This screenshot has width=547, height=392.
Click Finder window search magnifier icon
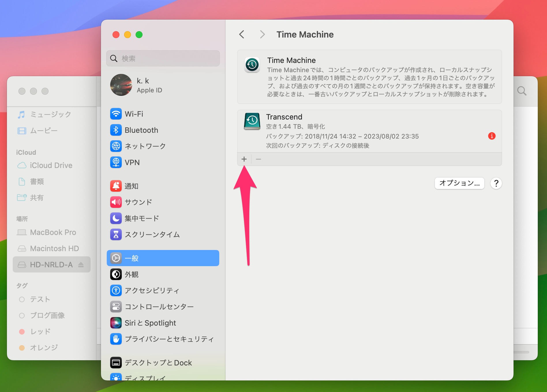522,91
